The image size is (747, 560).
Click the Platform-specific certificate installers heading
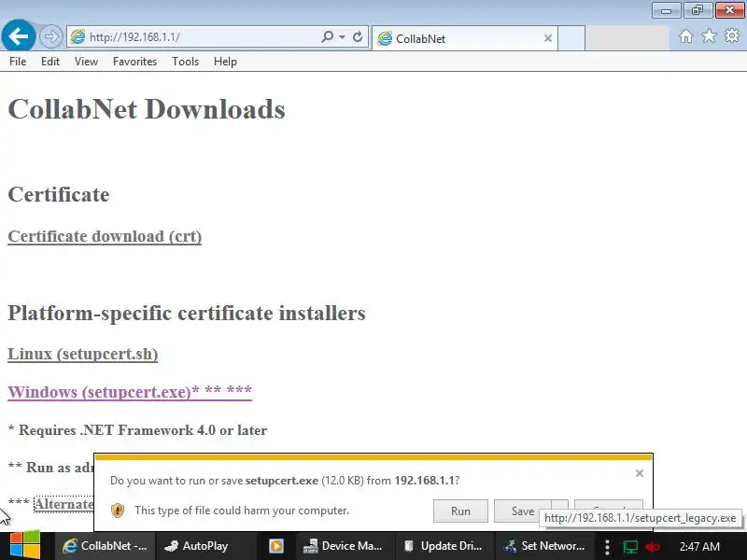(x=187, y=313)
